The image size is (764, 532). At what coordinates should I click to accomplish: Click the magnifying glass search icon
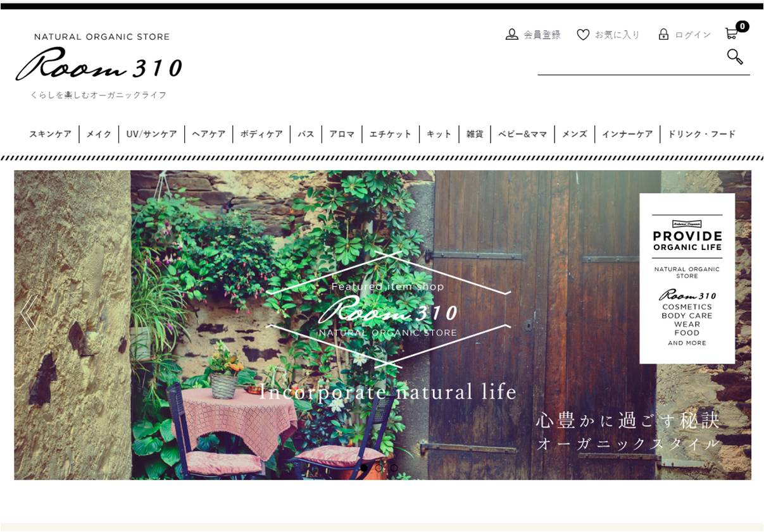735,56
